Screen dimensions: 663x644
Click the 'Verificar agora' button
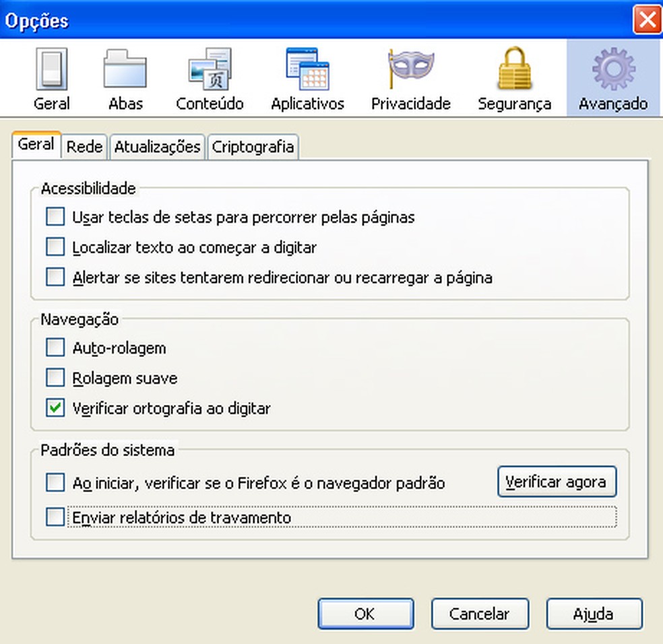[557, 481]
